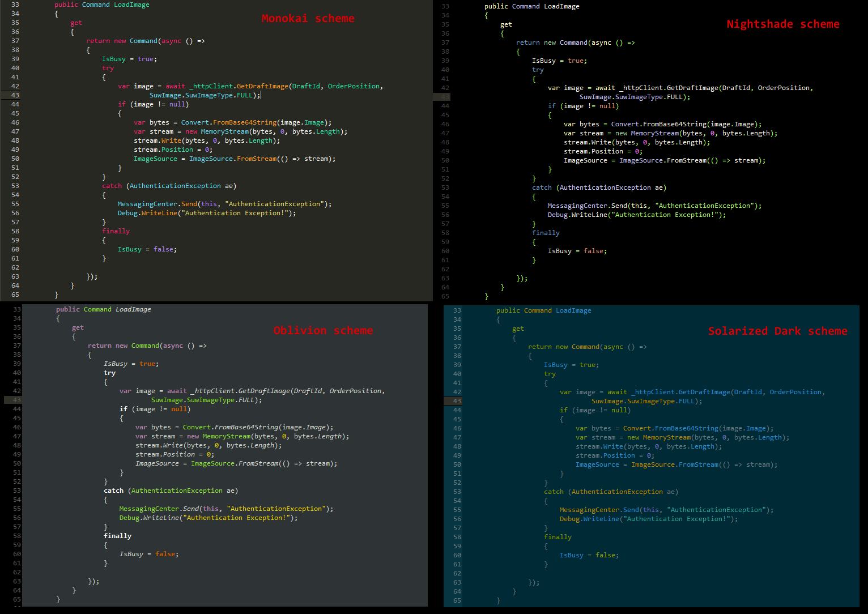Click 'ImageSource.FromStream' call in Nightshade pane

coord(663,160)
